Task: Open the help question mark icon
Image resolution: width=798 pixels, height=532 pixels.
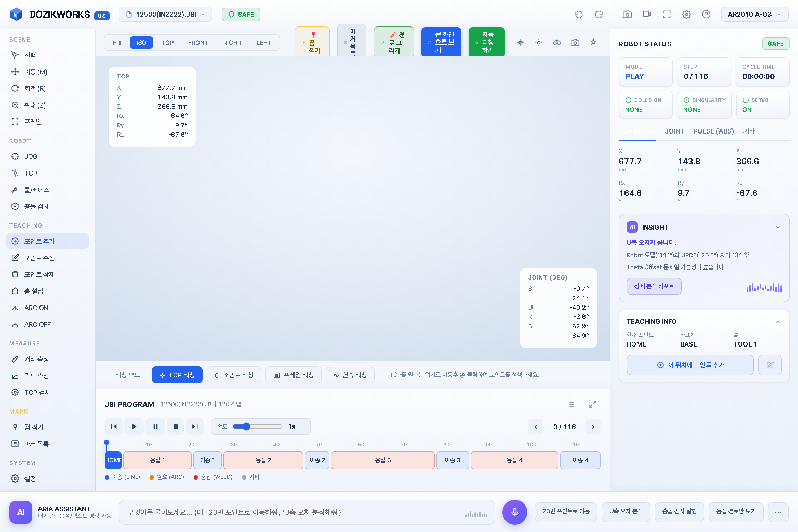Action: click(706, 15)
